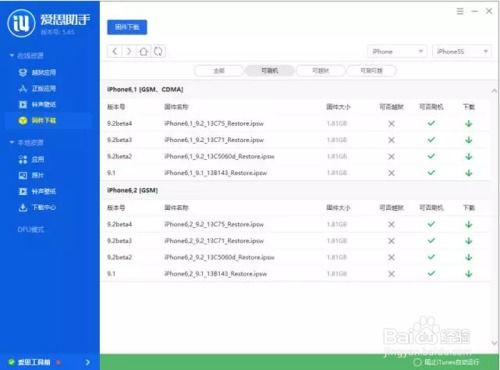Screen dimensions: 500x370
Task: Collapse the iPhone6,1 firmware group chevron
Action: click(x=494, y=90)
